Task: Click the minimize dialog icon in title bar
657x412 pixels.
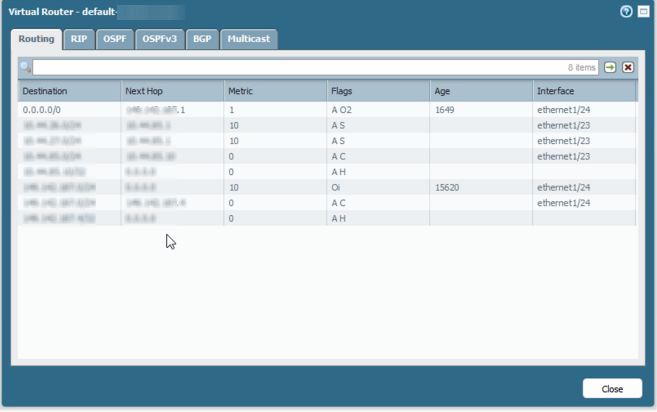Action: coord(642,12)
